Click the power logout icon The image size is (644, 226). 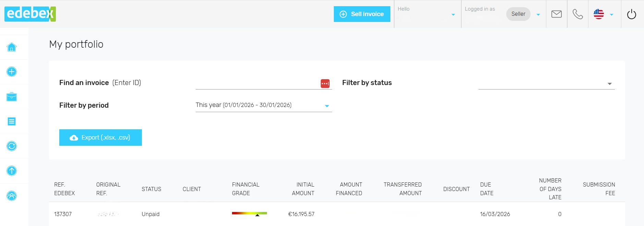coord(631,14)
